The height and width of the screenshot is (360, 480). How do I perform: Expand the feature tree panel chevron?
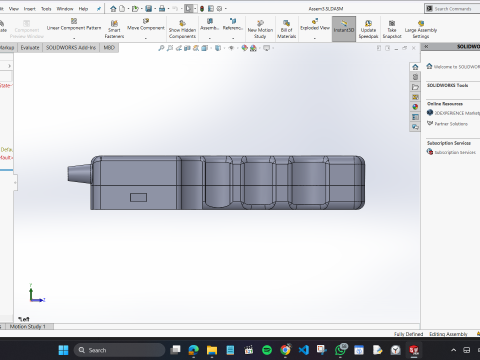(x=9, y=66)
